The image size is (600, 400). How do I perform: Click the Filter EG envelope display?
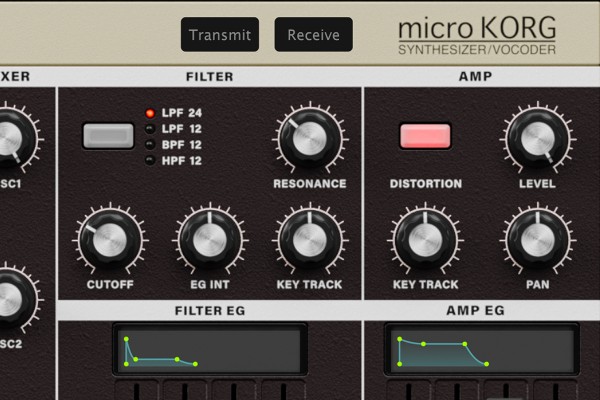pos(210,349)
